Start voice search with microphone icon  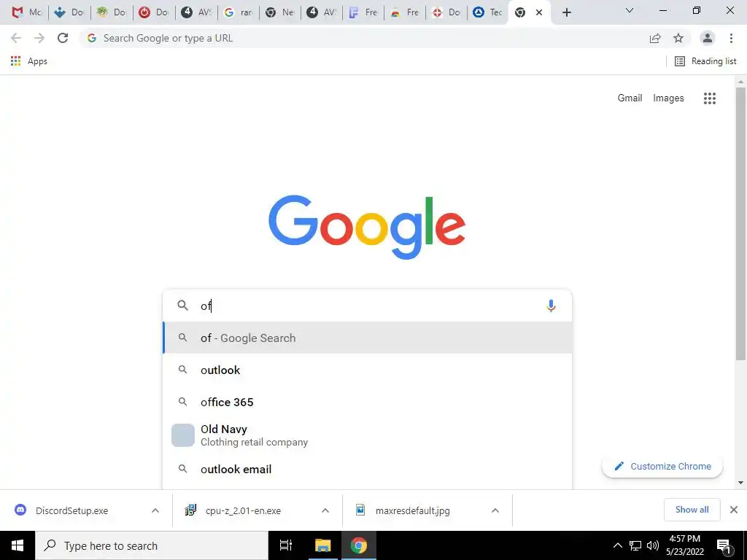[551, 306]
